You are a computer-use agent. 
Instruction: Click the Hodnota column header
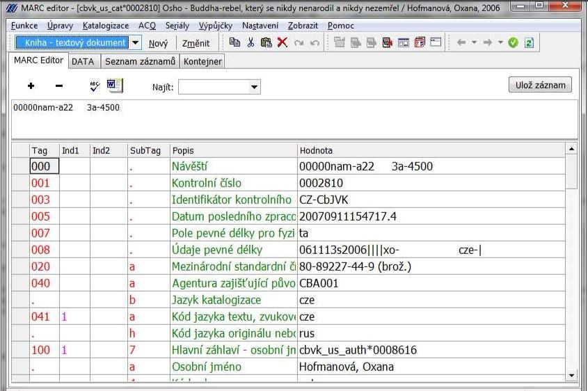point(431,150)
